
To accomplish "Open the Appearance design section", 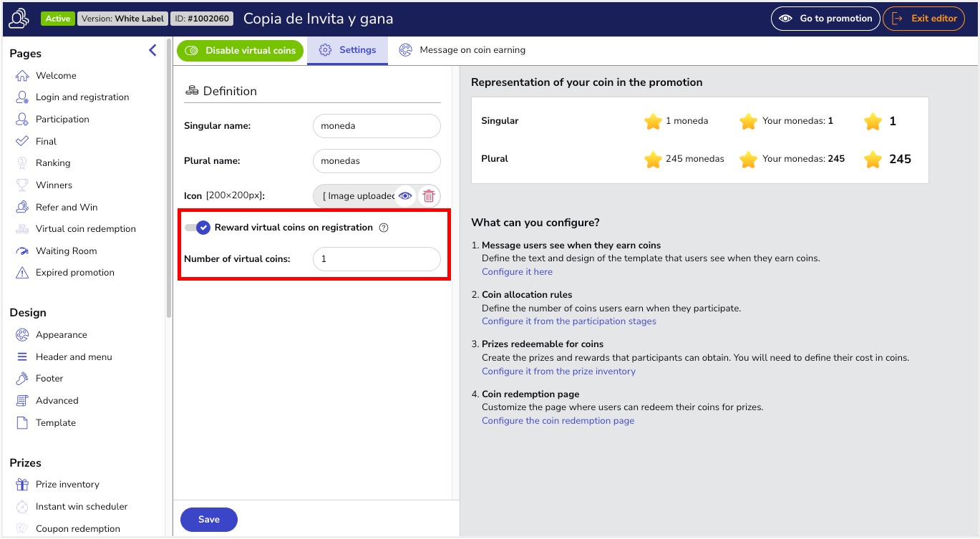I will coord(61,335).
